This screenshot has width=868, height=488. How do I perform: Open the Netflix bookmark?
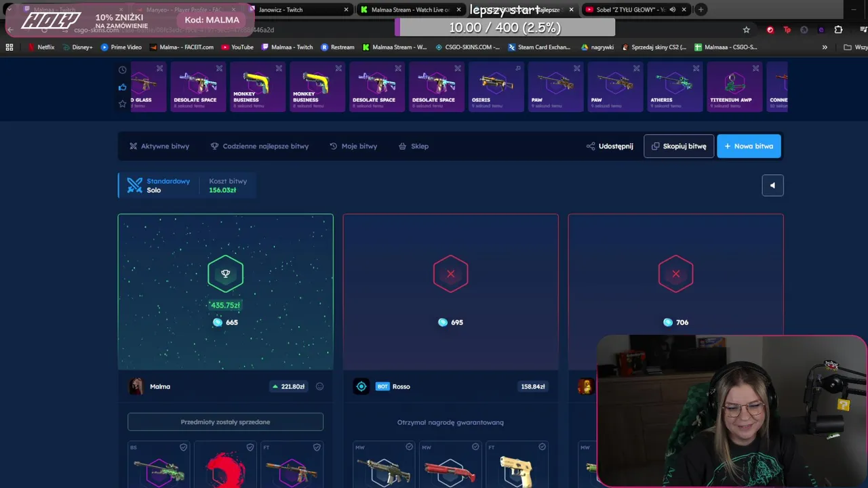click(x=41, y=47)
